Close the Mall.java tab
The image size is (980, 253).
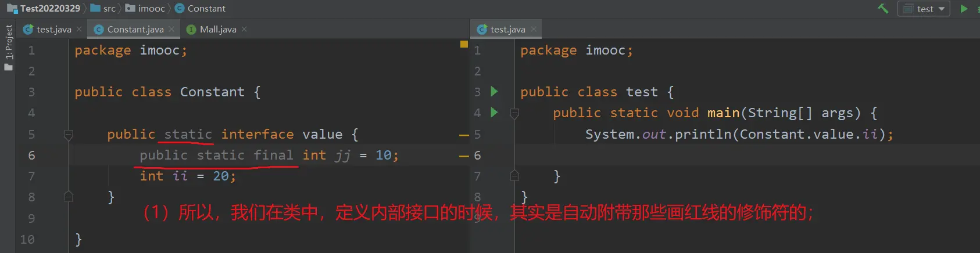pos(244,29)
